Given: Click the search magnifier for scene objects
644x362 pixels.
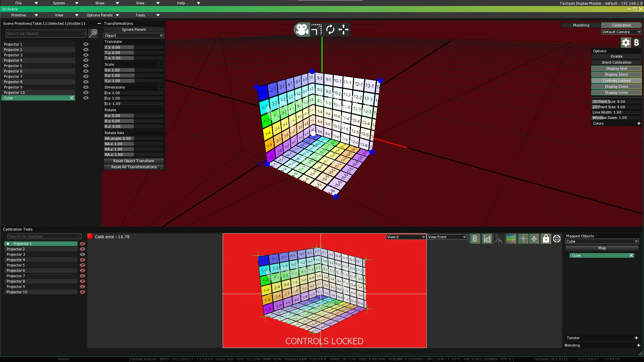Looking at the screenshot, I should [x=93, y=33].
